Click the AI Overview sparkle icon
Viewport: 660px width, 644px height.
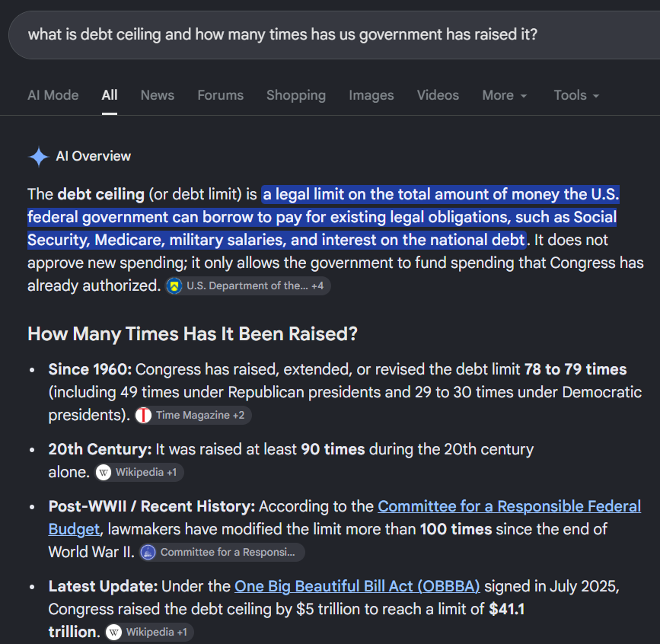pyautogui.click(x=39, y=157)
